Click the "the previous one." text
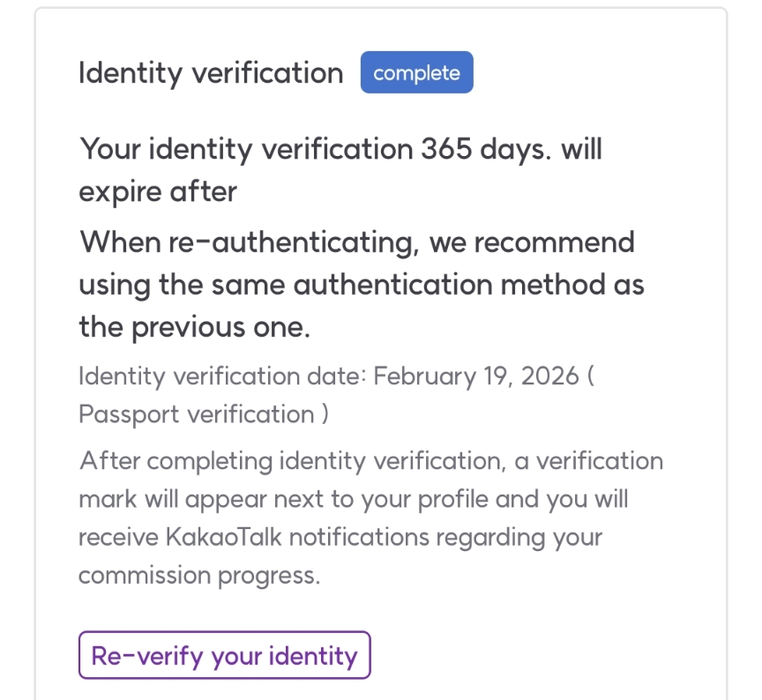This screenshot has width=762, height=700. point(194,327)
